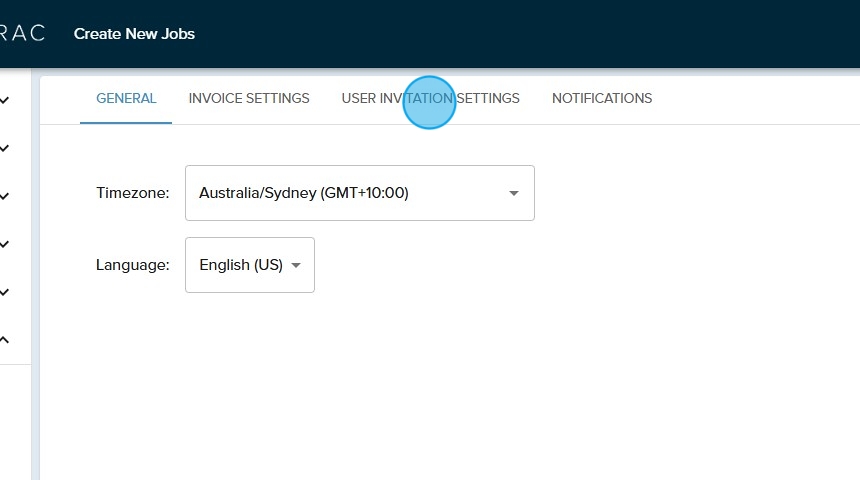Click the Language dropdown arrow icon
This screenshot has width=860, height=480.
296,265
